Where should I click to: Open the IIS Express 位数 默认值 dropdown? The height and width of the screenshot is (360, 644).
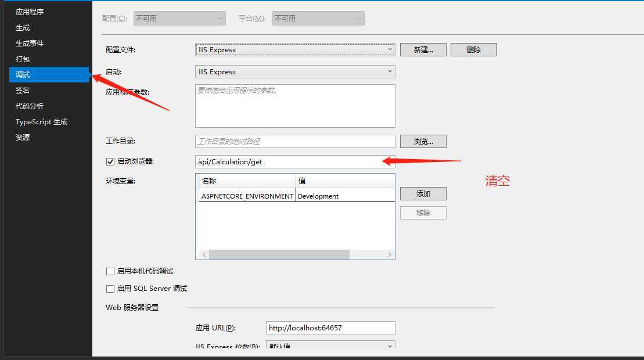click(x=330, y=344)
